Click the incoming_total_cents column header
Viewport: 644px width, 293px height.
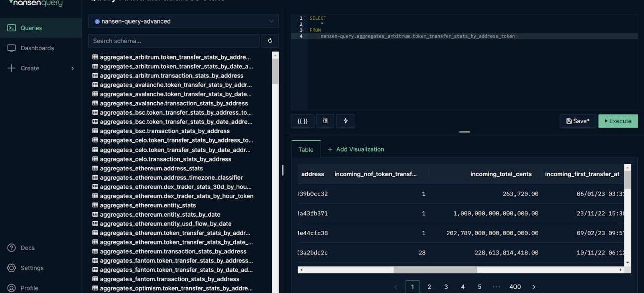point(501,174)
